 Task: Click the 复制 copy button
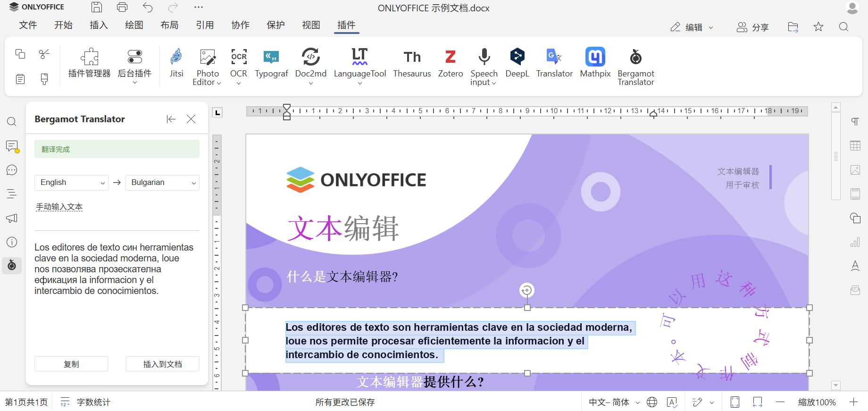(71, 364)
